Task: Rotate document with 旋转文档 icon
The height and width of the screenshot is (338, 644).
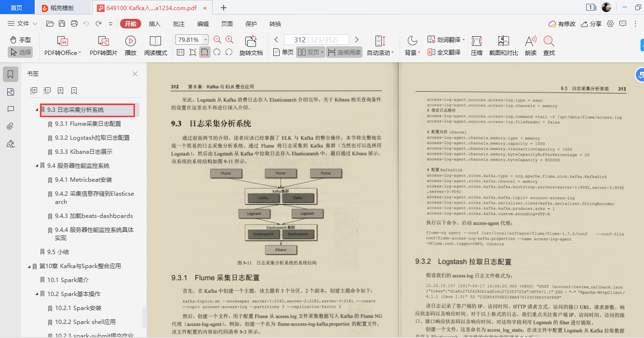Action: click(x=251, y=46)
